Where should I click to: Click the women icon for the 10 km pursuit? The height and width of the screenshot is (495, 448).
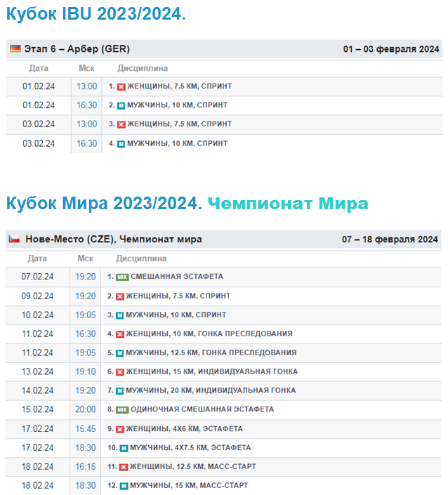pos(120,334)
